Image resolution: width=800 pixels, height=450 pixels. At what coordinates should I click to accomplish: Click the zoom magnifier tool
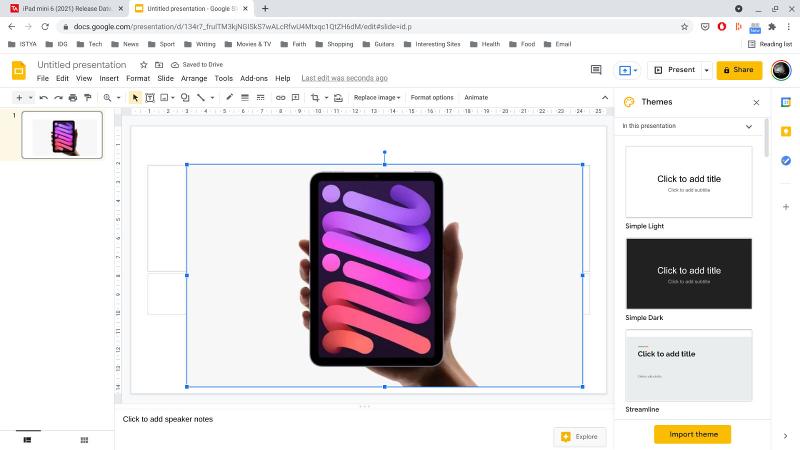point(107,97)
